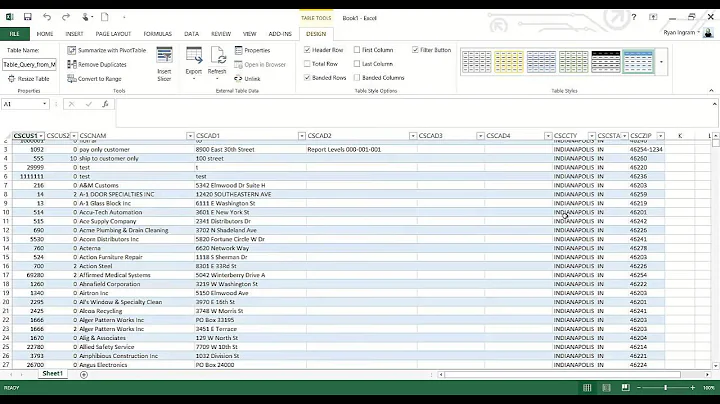Switch to Normal view in status bar

[x=587, y=388]
